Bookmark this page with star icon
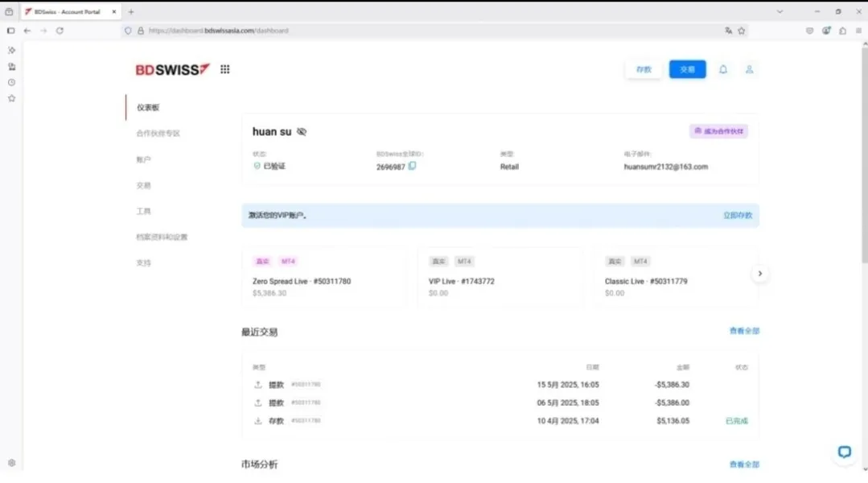The image size is (868, 483). click(x=742, y=31)
